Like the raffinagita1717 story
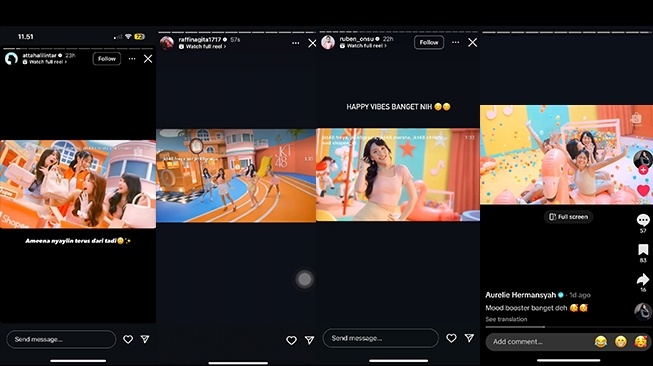Viewport: 653px width, 366px height. 292,341
